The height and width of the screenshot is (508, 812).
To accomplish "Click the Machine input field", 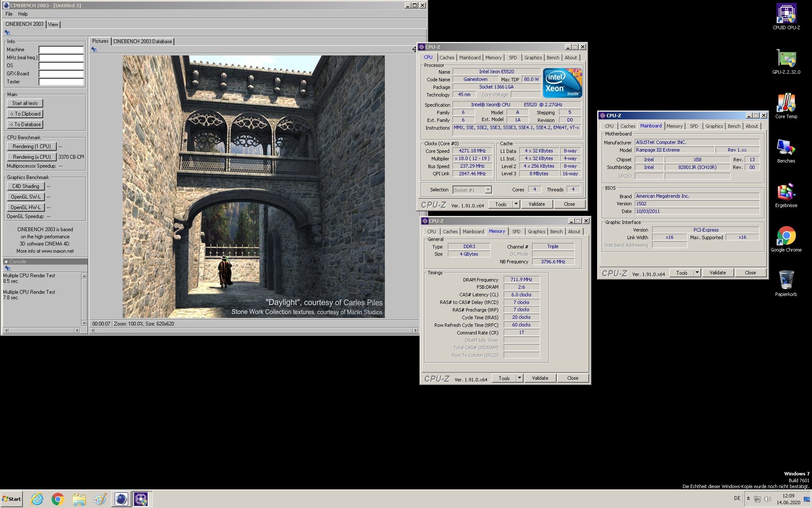I will pos(61,50).
